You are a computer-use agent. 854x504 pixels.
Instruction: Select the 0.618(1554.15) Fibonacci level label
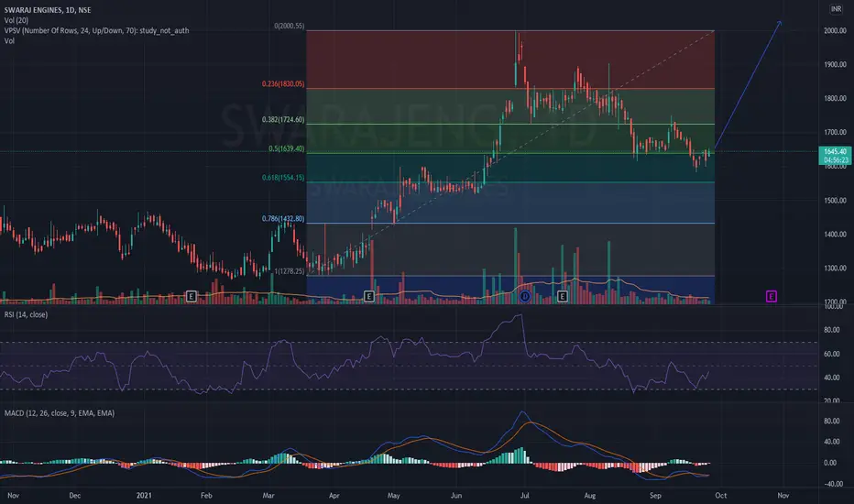[x=283, y=178]
